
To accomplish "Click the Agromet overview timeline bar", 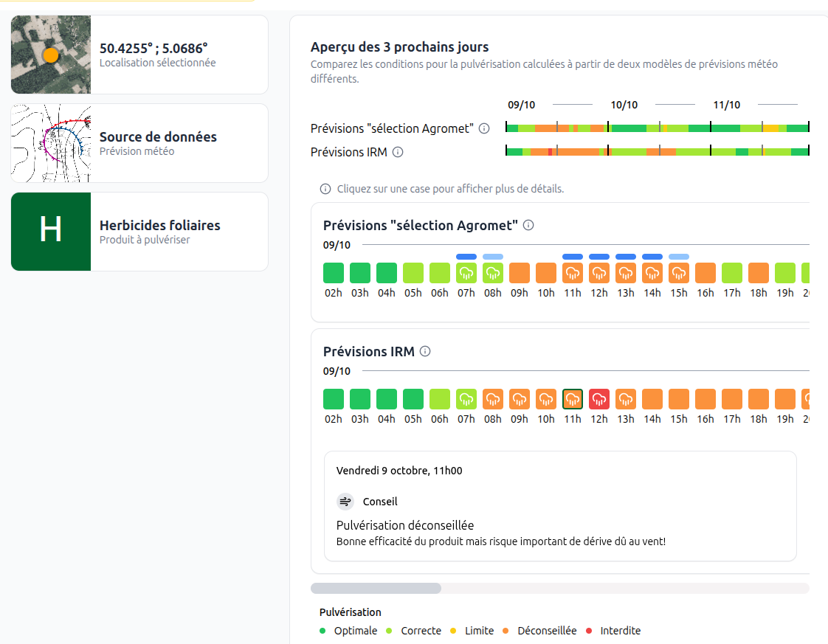I will click(658, 128).
